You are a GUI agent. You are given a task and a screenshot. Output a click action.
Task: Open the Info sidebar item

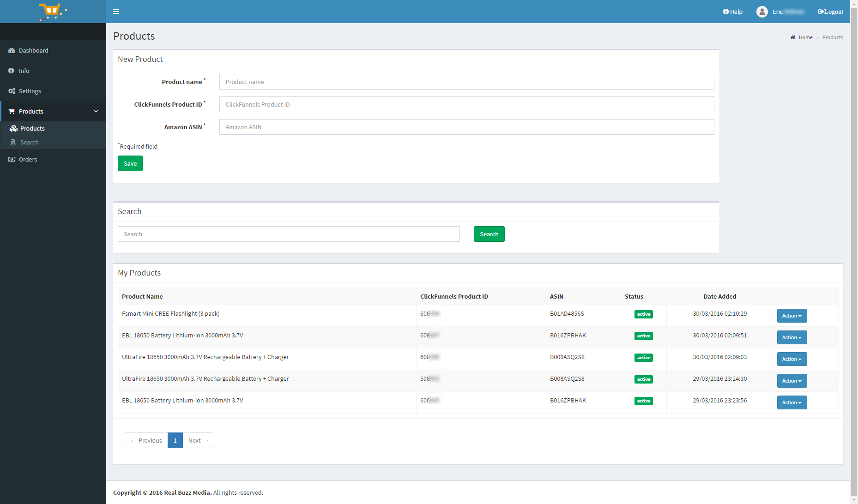[x=53, y=71]
